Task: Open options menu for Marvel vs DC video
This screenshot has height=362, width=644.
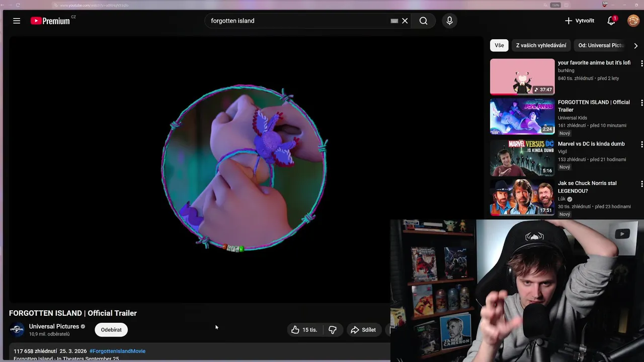Action: tap(641, 144)
